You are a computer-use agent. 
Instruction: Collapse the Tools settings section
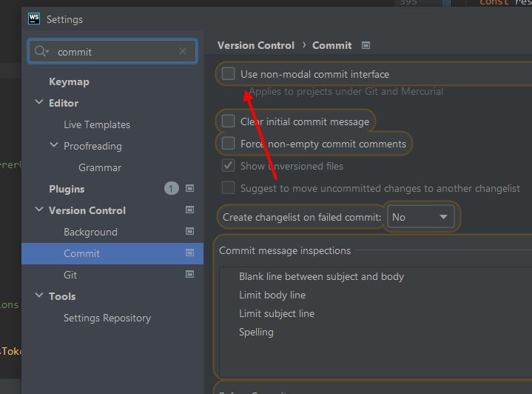[39, 296]
